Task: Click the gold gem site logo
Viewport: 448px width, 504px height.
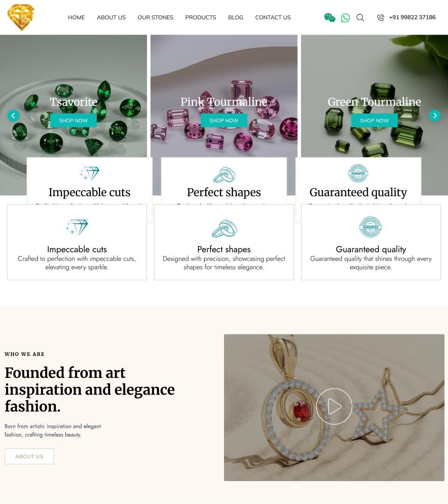Action: pos(21,17)
